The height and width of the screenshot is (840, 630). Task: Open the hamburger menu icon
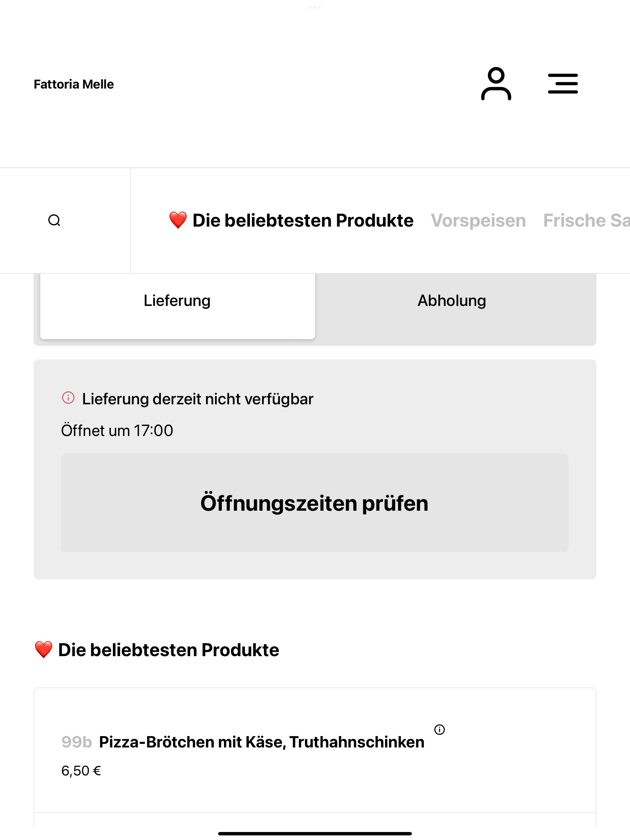pyautogui.click(x=563, y=84)
